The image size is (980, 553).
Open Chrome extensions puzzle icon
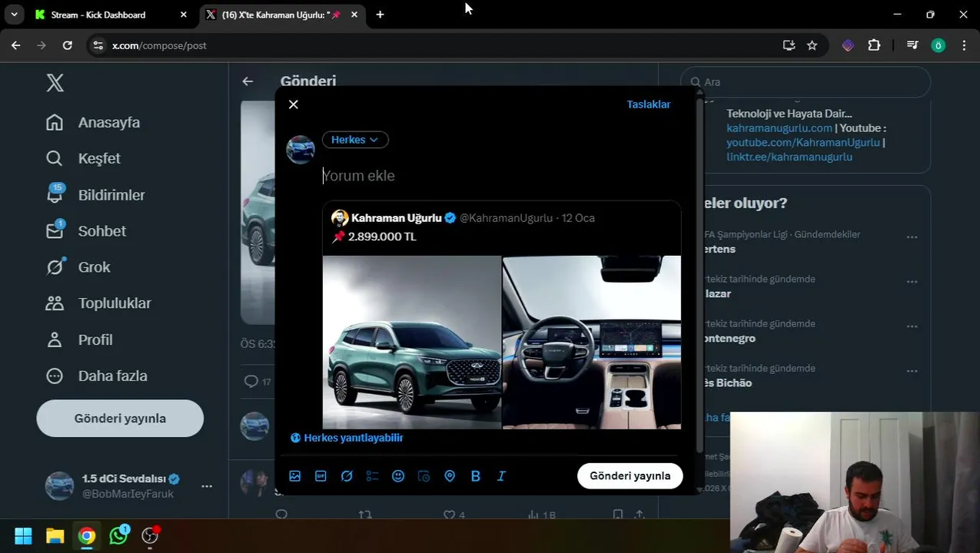pyautogui.click(x=874, y=45)
